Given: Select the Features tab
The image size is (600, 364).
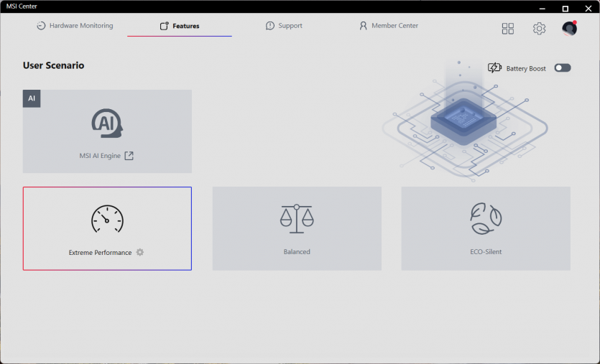Looking at the screenshot, I should pyautogui.click(x=180, y=26).
